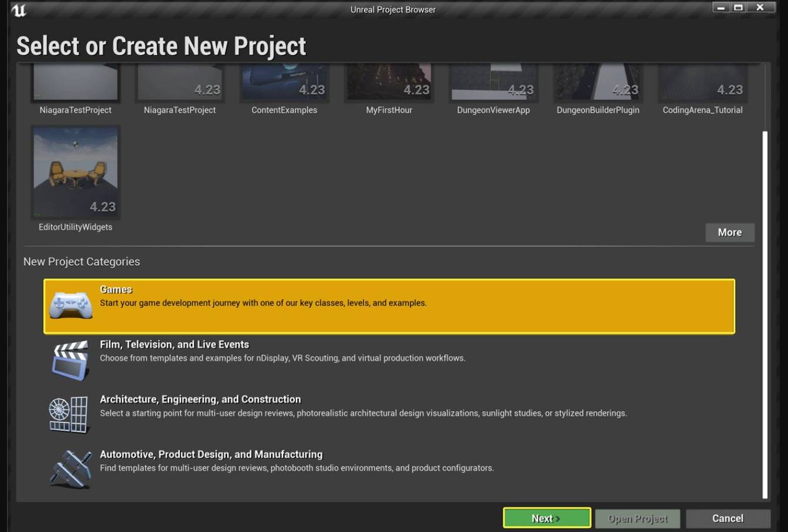Click the Automotive caliper tools icon
The height and width of the screenshot is (532, 788).
pyautogui.click(x=71, y=469)
